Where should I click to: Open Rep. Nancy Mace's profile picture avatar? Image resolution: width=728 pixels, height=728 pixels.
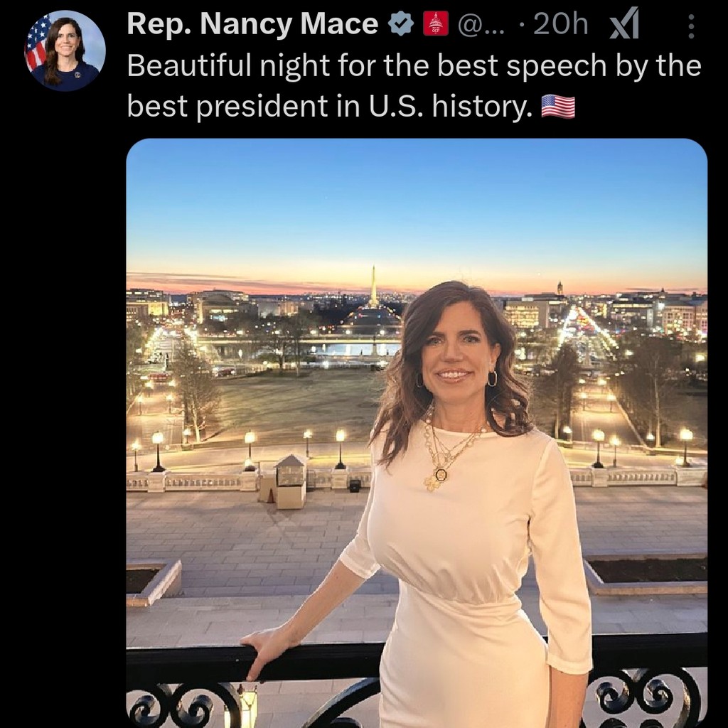(x=65, y=50)
